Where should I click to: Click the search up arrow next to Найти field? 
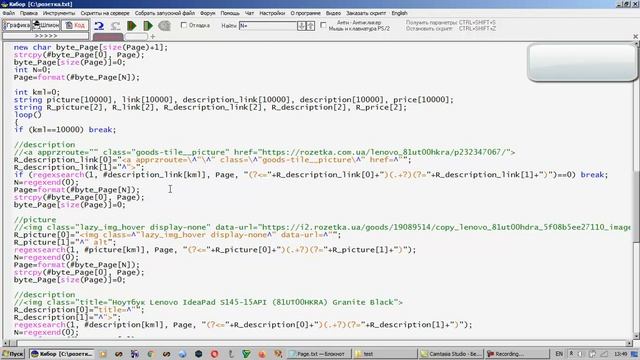(x=310, y=26)
